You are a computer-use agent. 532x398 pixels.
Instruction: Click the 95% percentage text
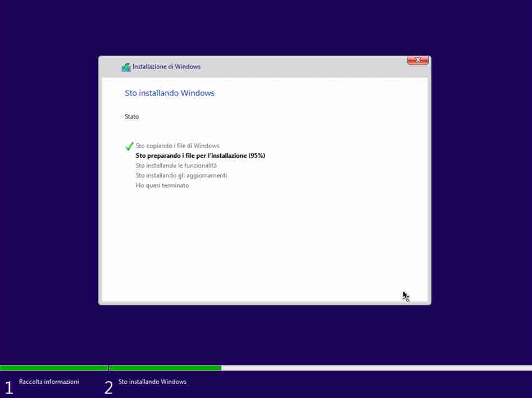coord(257,155)
